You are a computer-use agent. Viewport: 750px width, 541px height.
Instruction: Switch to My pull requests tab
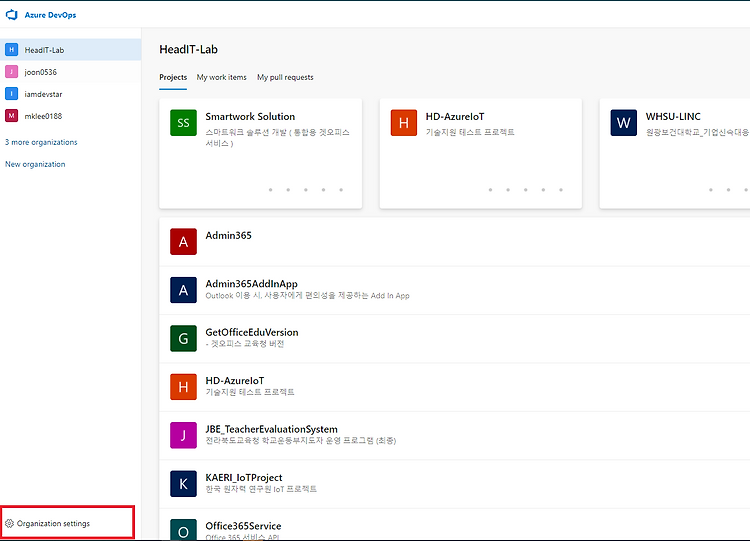[x=285, y=77]
